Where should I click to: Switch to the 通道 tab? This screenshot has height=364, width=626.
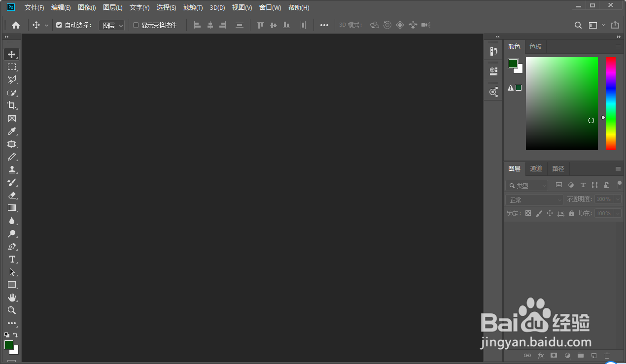[x=536, y=168]
